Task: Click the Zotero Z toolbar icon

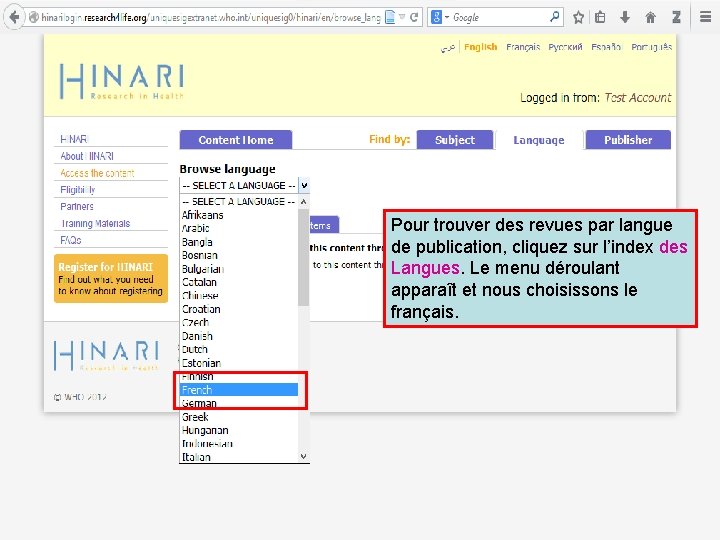Action: point(676,17)
